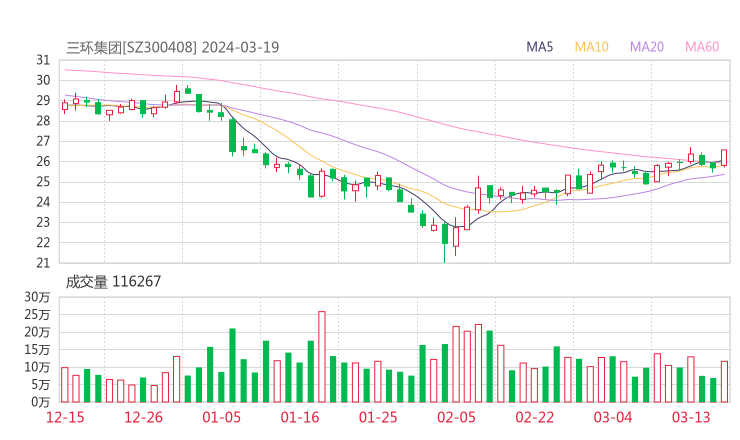Click the 25万 volume axis label
This screenshot has width=740, height=440.
[x=37, y=314]
